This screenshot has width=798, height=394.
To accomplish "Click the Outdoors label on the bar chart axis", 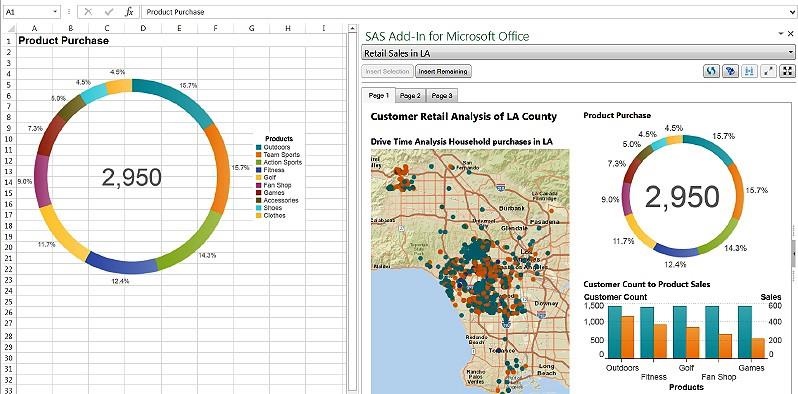I will click(x=622, y=368).
